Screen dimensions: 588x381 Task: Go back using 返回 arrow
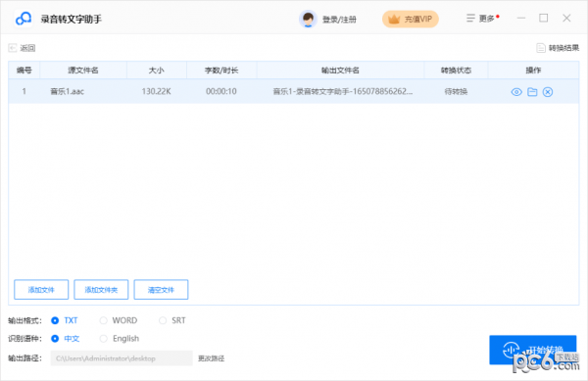point(22,48)
